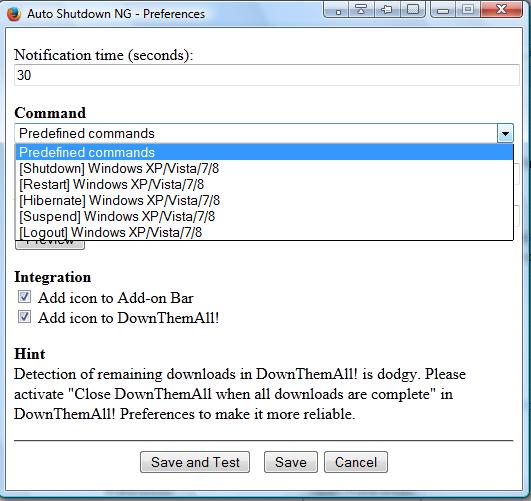The width and height of the screenshot is (531, 501).
Task: Click the minimize-to-tray dot title bar button
Action: [337, 9]
